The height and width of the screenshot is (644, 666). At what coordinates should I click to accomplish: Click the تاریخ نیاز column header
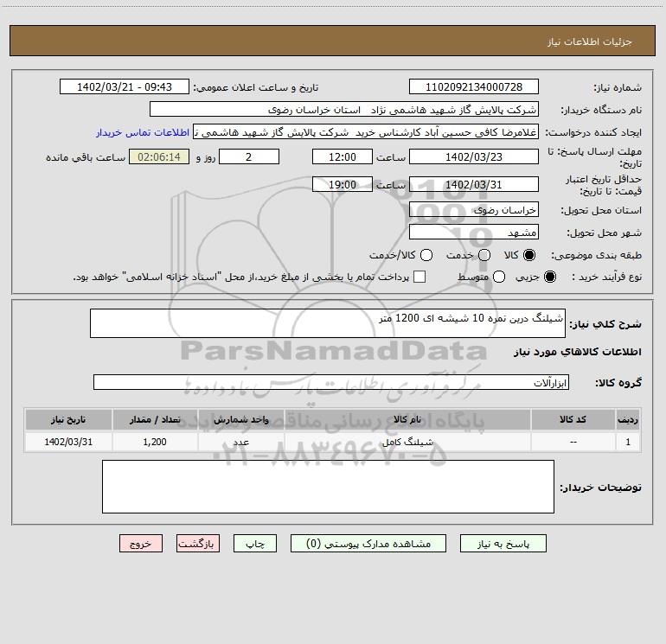pyautogui.click(x=68, y=419)
